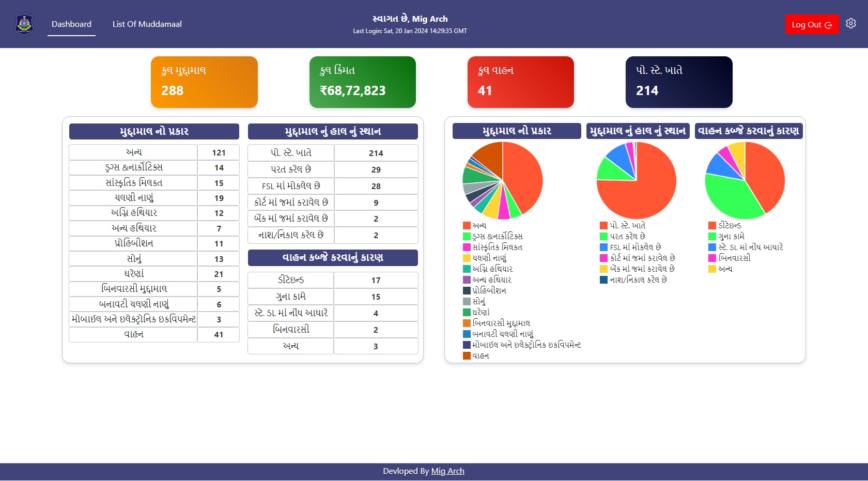Screen dimensions: 868x481
Task: Click the red card showing 41
Action: pos(520,82)
